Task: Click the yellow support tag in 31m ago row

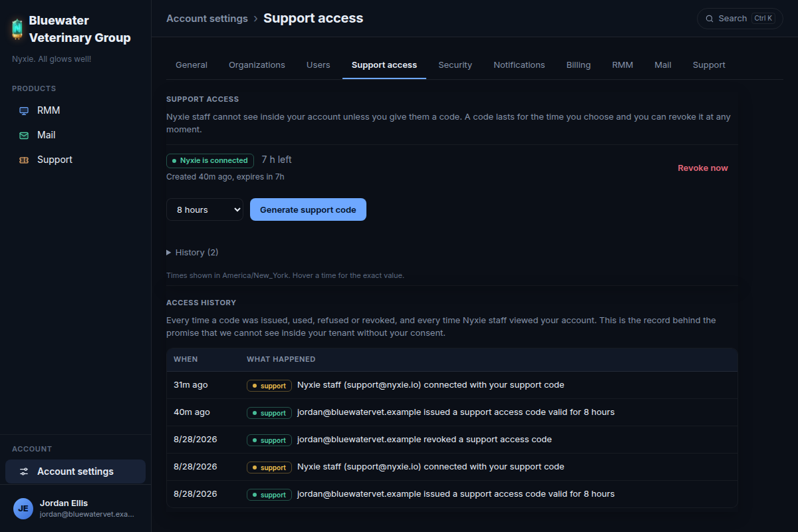Action: (x=269, y=386)
